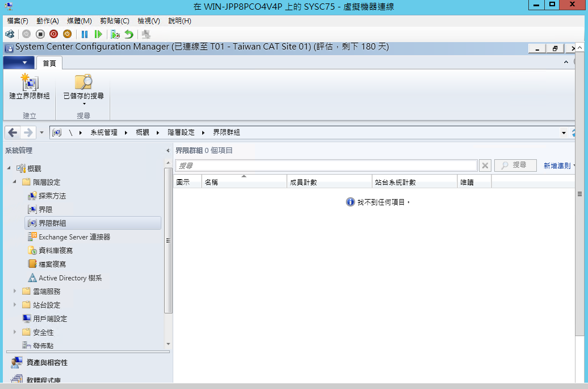Open the blue application menu dropdown
Viewport: 588px width, 389px height.
[19, 63]
